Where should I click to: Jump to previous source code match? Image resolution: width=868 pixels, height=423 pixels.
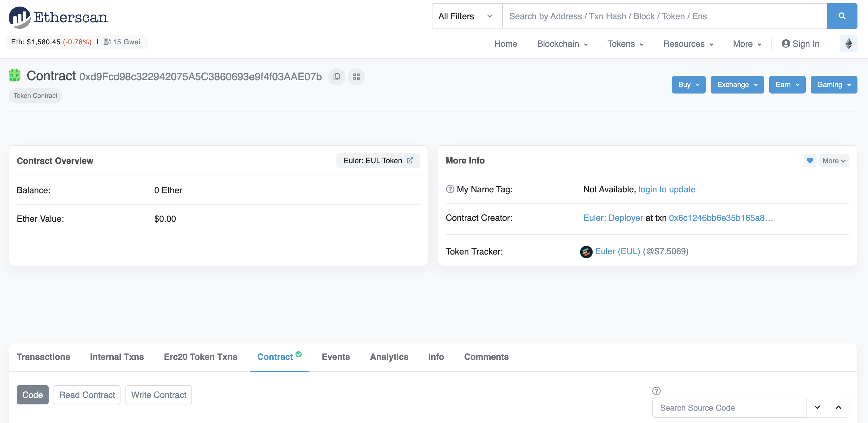click(x=838, y=408)
